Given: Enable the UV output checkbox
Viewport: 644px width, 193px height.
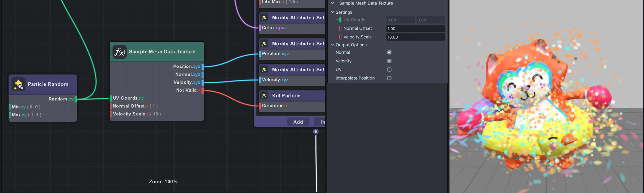Looking at the screenshot, I should [x=389, y=70].
